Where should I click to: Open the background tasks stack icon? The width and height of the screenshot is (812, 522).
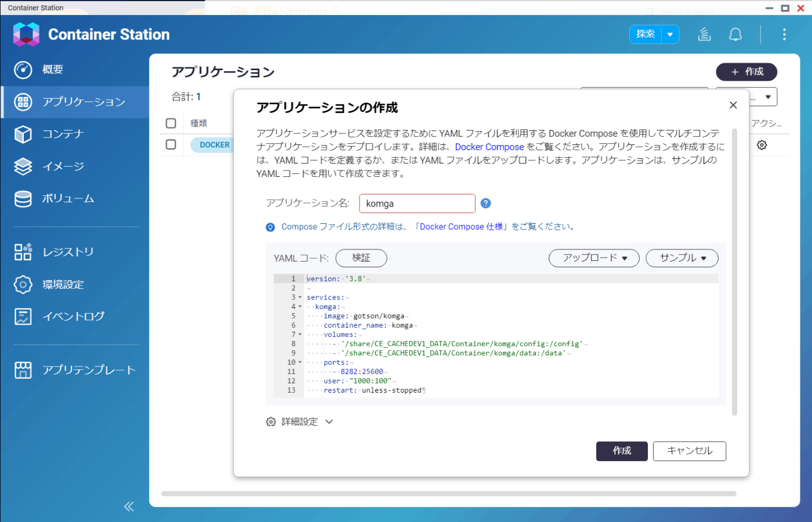[704, 34]
